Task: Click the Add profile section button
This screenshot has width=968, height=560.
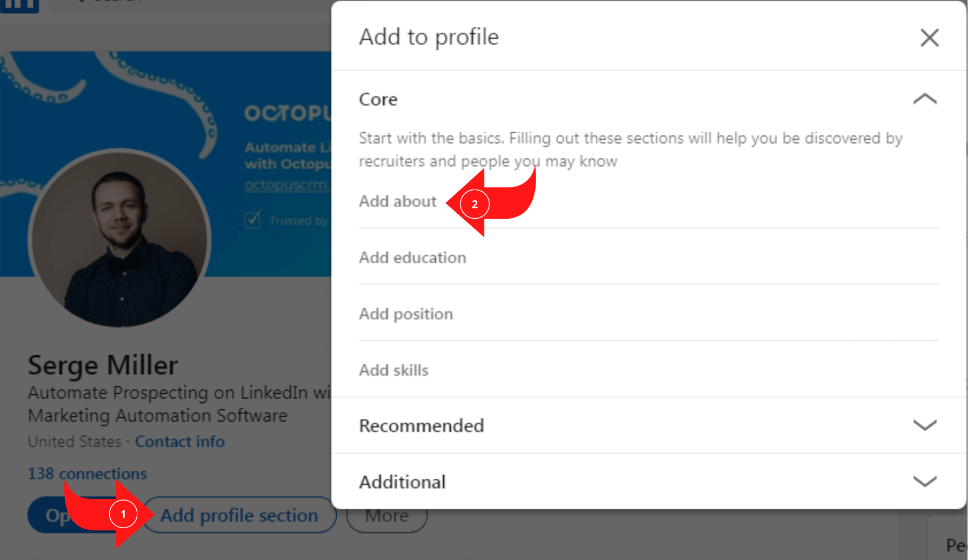Action: pos(239,515)
